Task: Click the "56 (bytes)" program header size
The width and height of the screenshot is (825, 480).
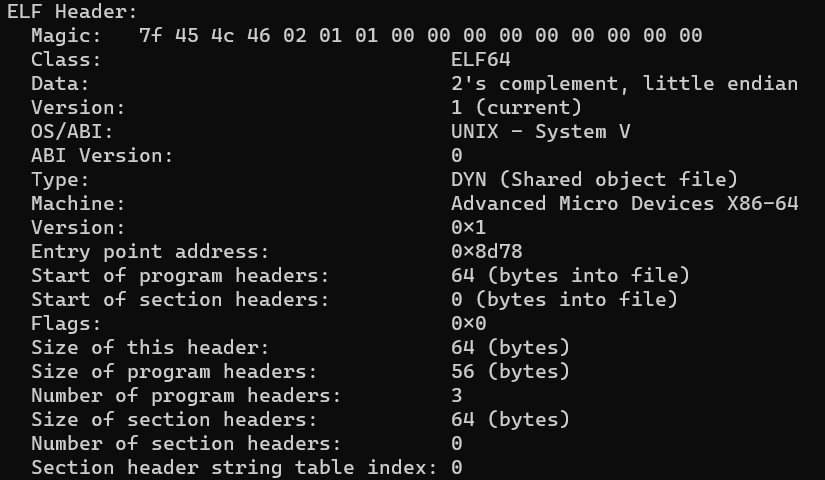Action: (510, 372)
